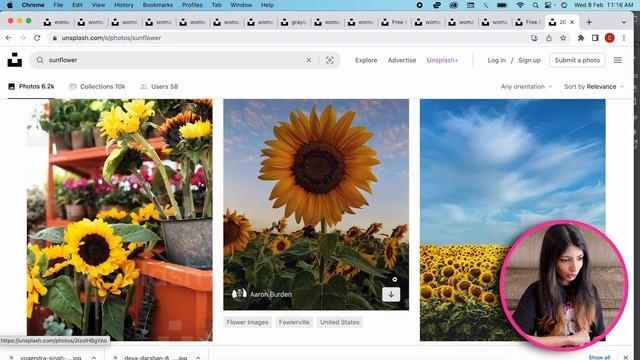Open Chrome three-dot menu
The image size is (640, 360).
click(624, 38)
